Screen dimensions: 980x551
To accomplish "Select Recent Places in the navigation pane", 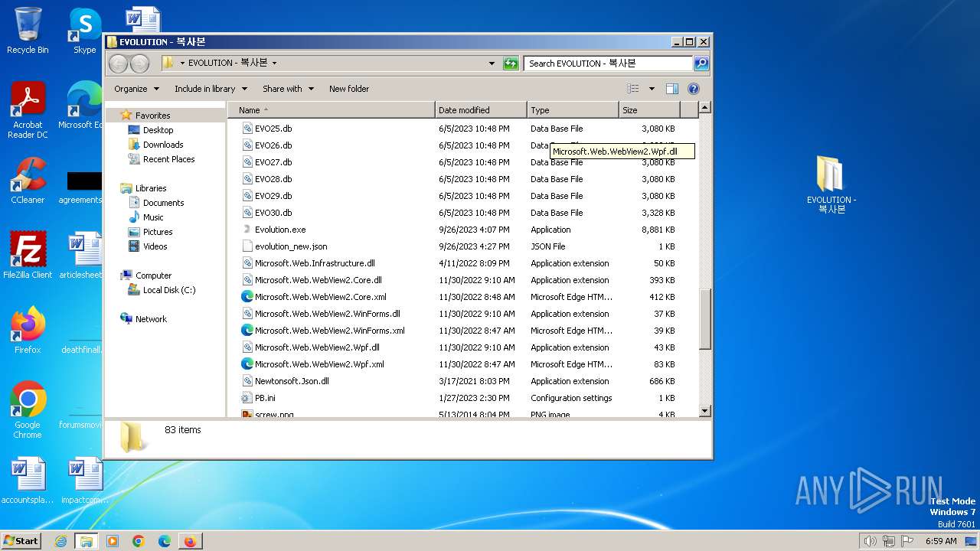I will coord(168,159).
